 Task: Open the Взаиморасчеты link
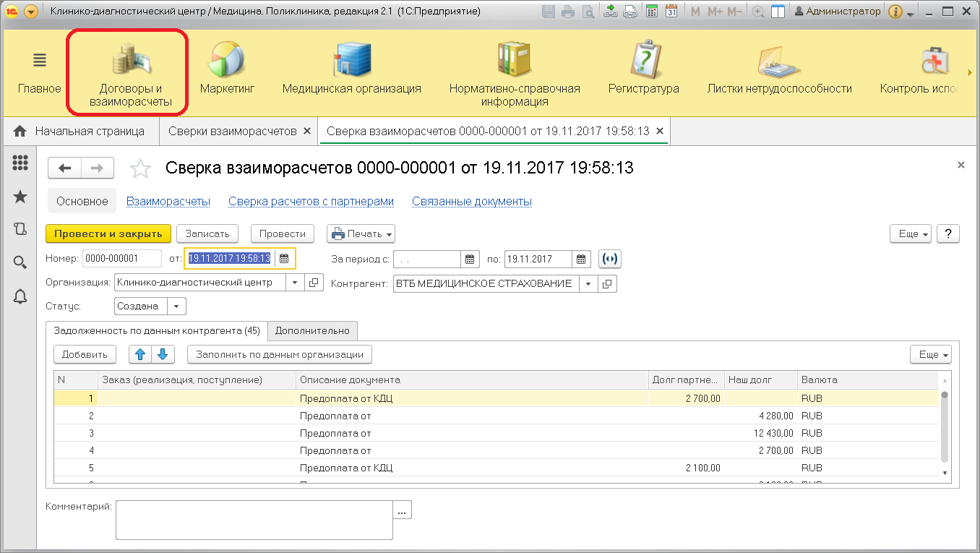(168, 202)
